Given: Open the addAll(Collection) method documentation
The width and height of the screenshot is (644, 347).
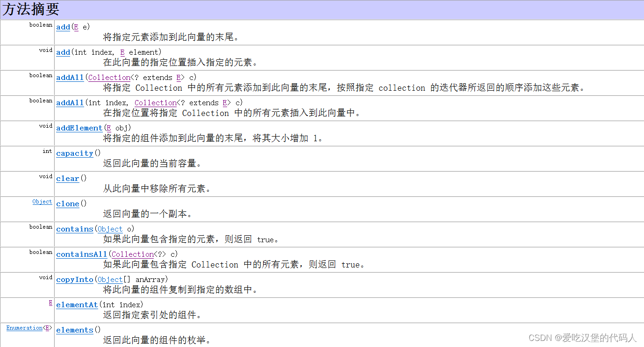Looking at the screenshot, I should coord(70,77).
